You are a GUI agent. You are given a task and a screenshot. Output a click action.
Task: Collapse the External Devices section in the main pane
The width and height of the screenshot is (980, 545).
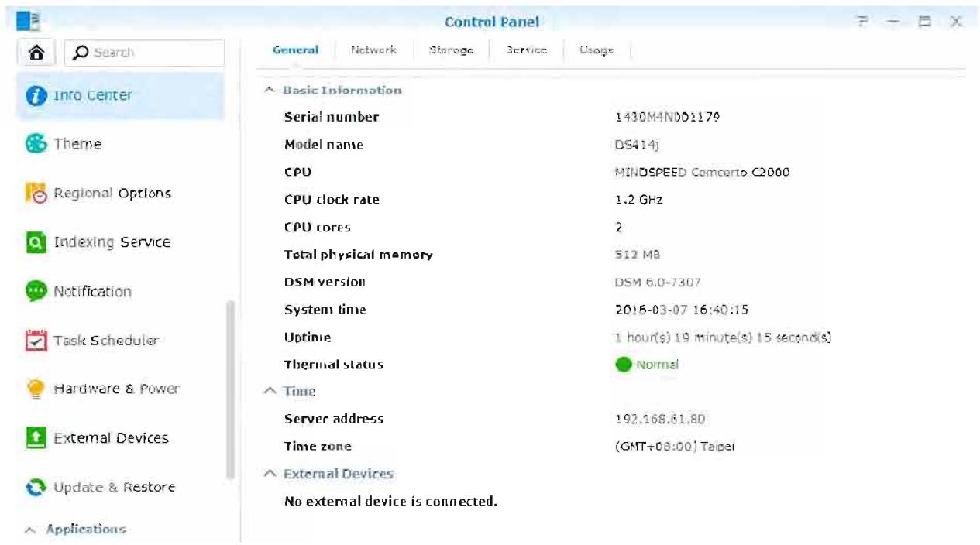pyautogui.click(x=269, y=474)
